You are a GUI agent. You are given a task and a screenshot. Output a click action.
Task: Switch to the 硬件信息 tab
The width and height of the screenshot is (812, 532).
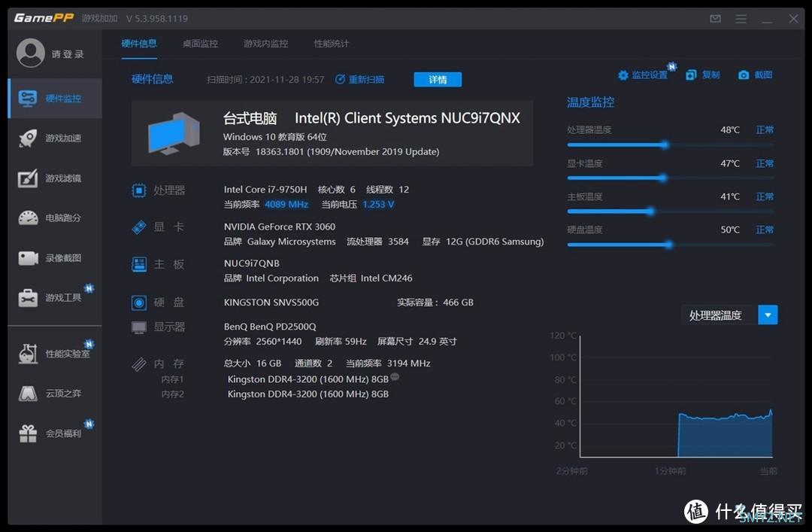(139, 44)
